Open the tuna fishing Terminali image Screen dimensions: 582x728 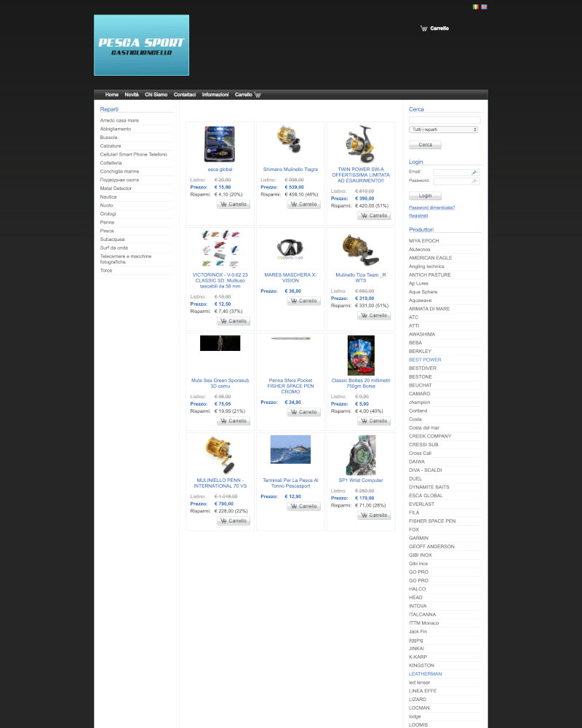(290, 449)
